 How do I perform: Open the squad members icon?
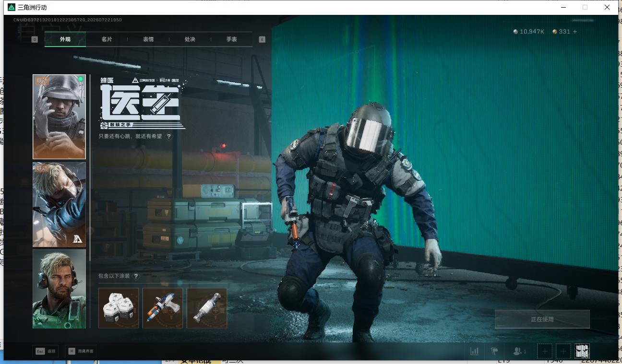[519, 351]
